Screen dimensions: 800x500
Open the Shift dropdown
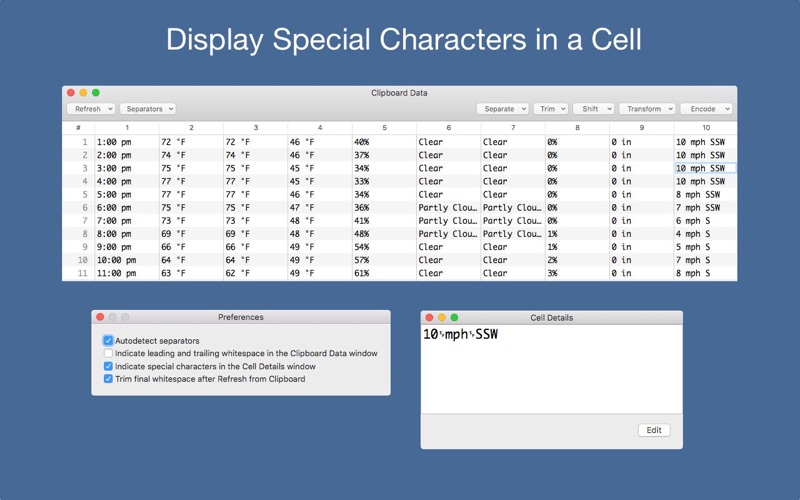(x=593, y=109)
